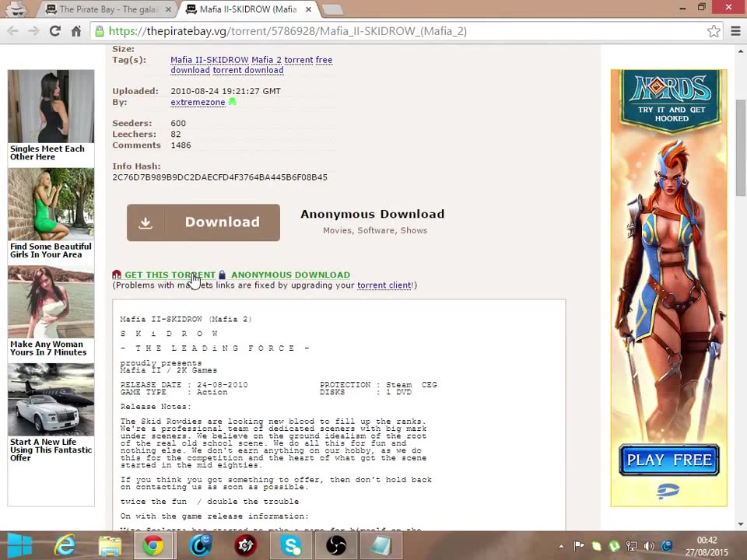Open the volume speaker tray icon
747x560 pixels.
pos(649,546)
